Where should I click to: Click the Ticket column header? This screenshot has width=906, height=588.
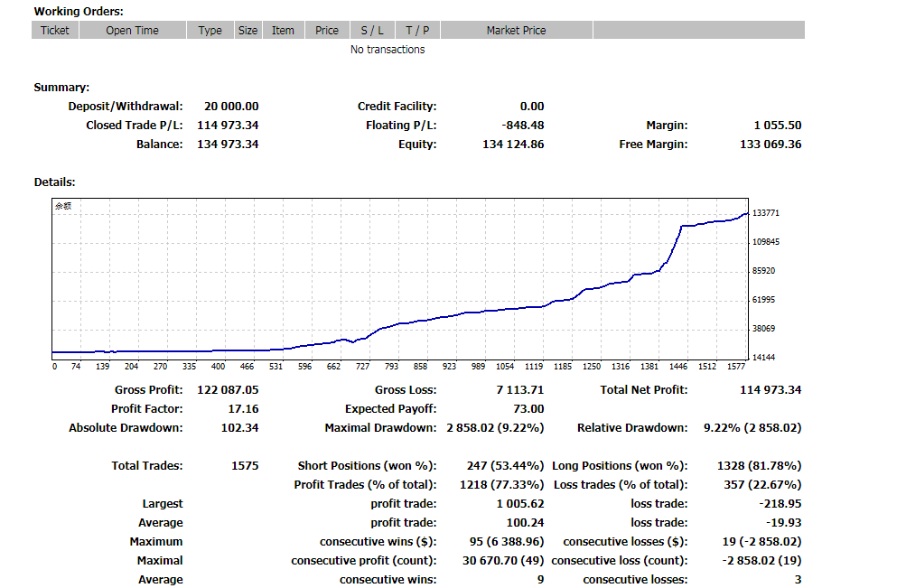[x=55, y=30]
